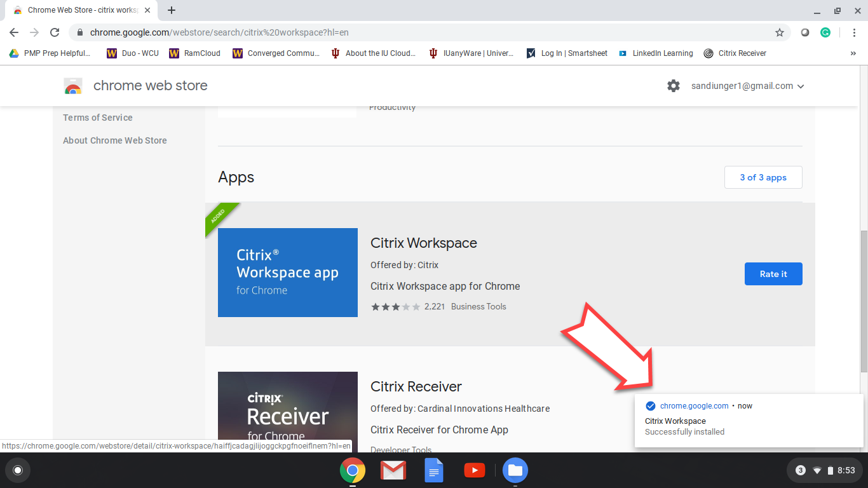The width and height of the screenshot is (868, 488).
Task: Click the Web Store settings gear icon
Action: click(x=674, y=86)
